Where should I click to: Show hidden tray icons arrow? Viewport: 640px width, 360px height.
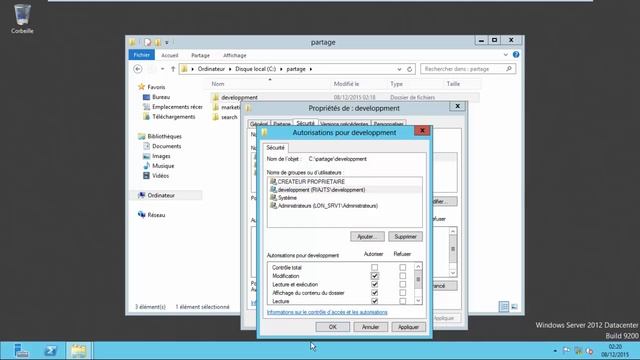tap(555, 351)
